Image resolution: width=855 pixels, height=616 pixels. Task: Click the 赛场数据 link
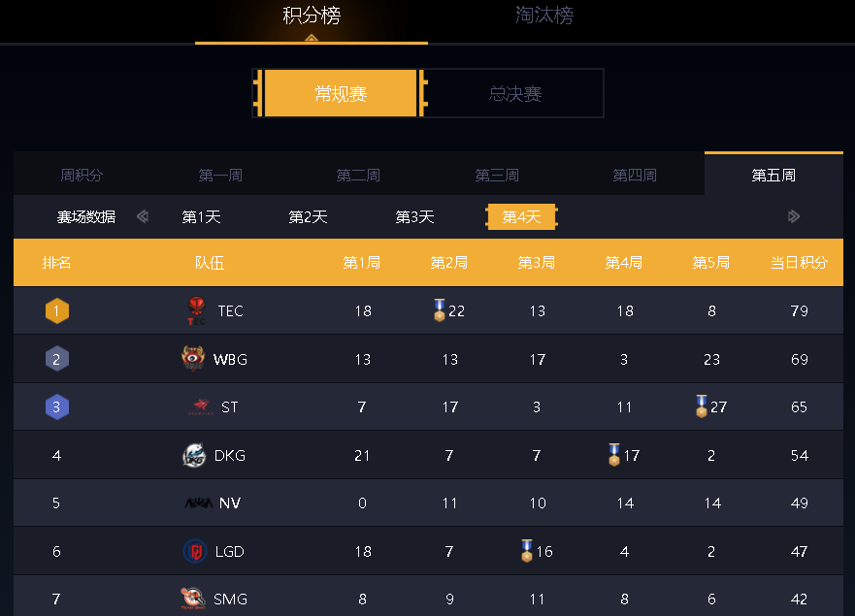point(86,217)
